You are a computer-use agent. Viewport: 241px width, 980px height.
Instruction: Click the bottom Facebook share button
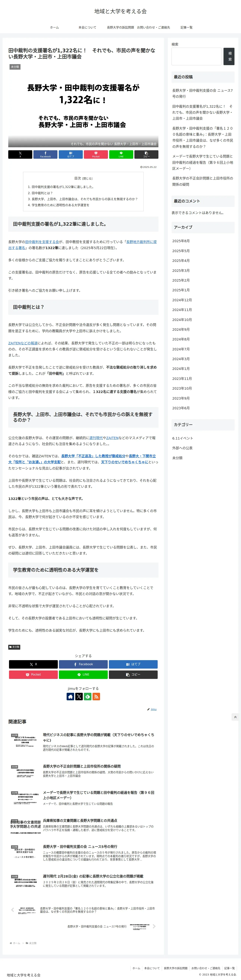pyautogui.click(x=83, y=664)
